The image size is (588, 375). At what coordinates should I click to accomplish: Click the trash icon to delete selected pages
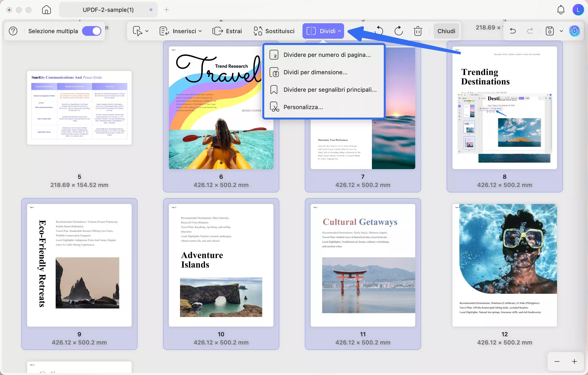point(418,31)
